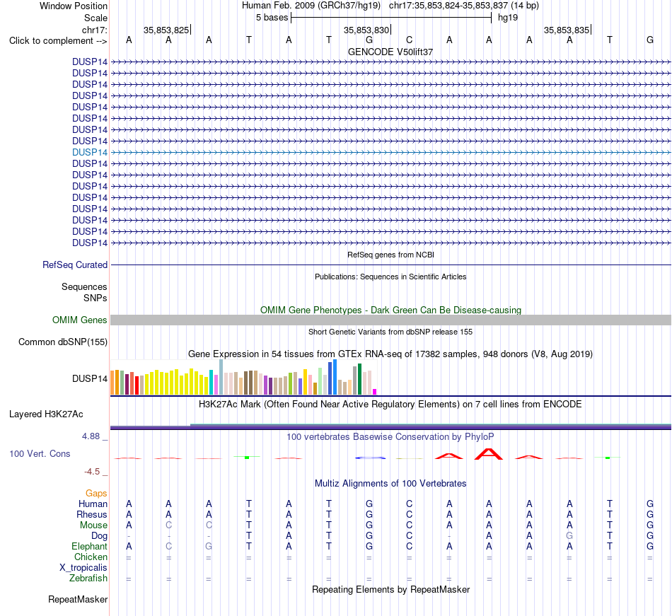Image resolution: width=672 pixels, height=616 pixels.
Task: Click the C base in the reference sequence row
Action: coord(410,40)
